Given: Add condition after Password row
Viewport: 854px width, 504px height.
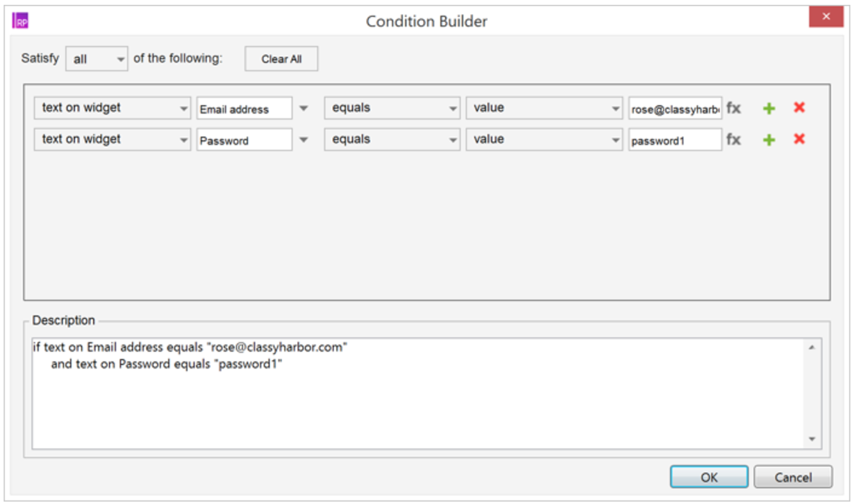Looking at the screenshot, I should tap(769, 140).
